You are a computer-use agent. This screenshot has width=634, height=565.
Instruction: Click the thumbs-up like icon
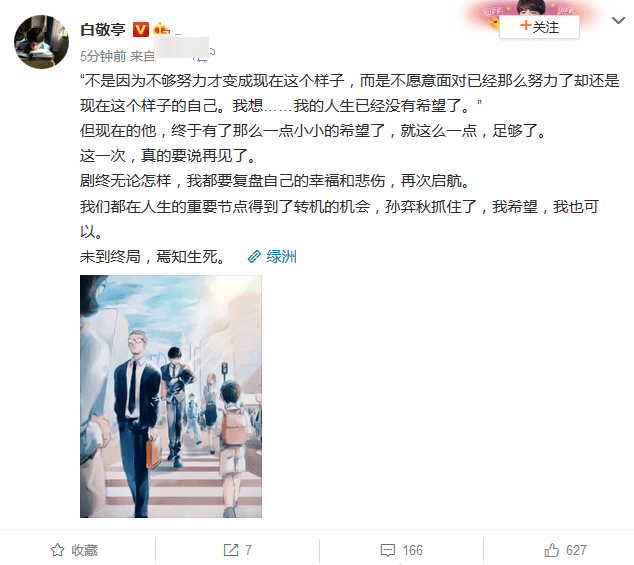tap(552, 550)
